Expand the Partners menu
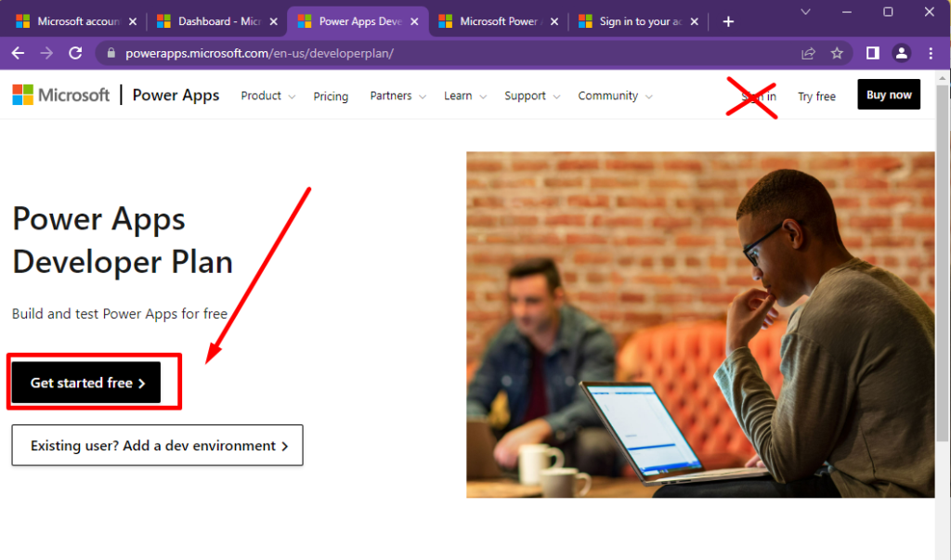The image size is (951, 560). (397, 96)
